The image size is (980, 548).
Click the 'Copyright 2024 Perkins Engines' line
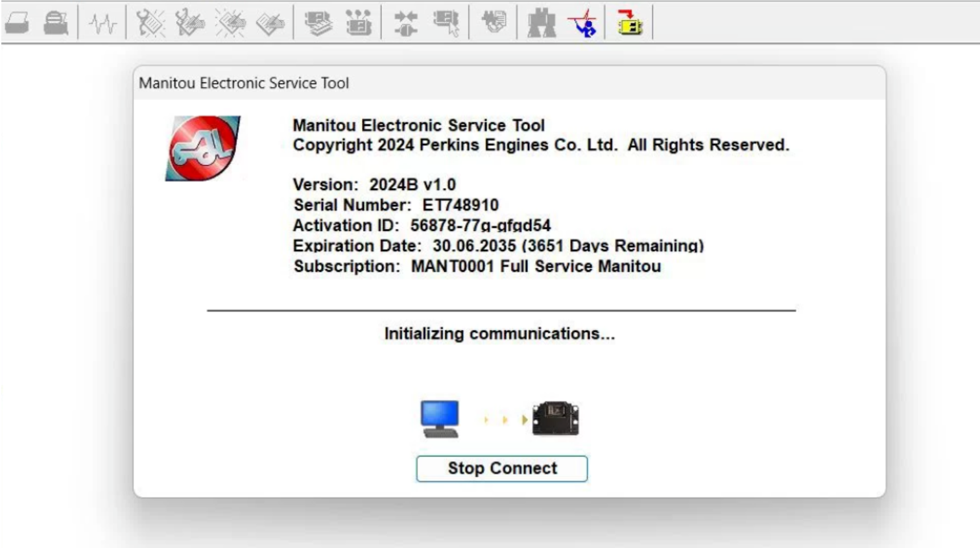pyautogui.click(x=541, y=145)
